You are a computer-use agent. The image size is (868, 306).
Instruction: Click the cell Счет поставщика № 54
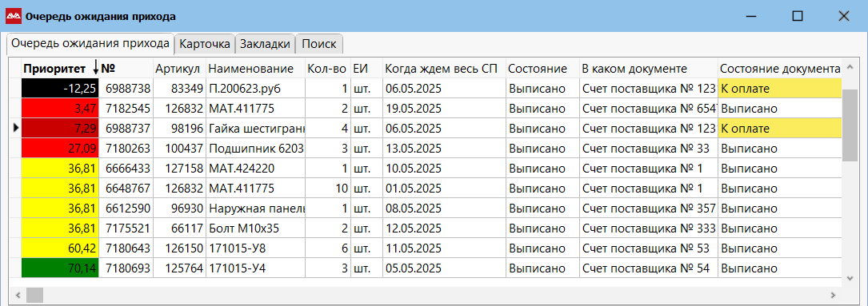click(x=649, y=268)
